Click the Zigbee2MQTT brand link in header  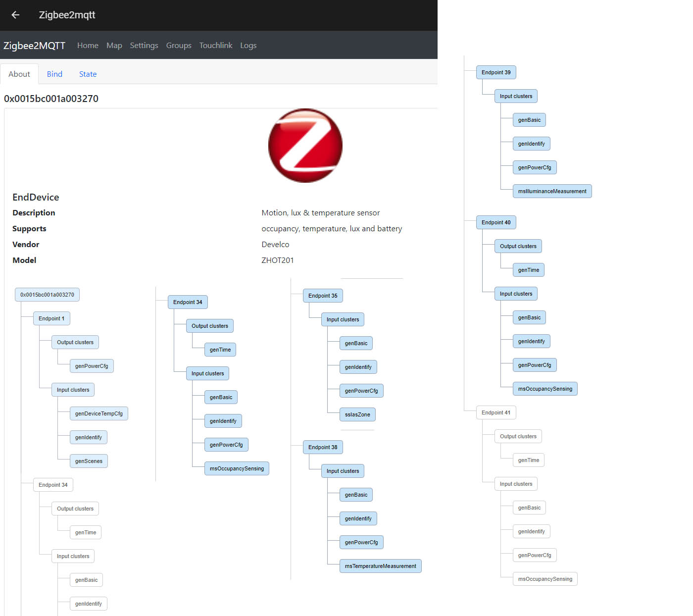coord(35,45)
